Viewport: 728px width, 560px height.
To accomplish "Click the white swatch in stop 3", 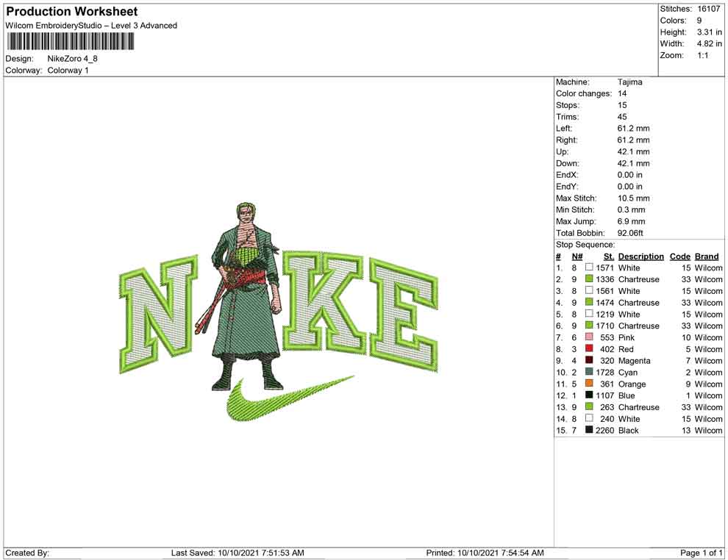I will coord(589,290).
